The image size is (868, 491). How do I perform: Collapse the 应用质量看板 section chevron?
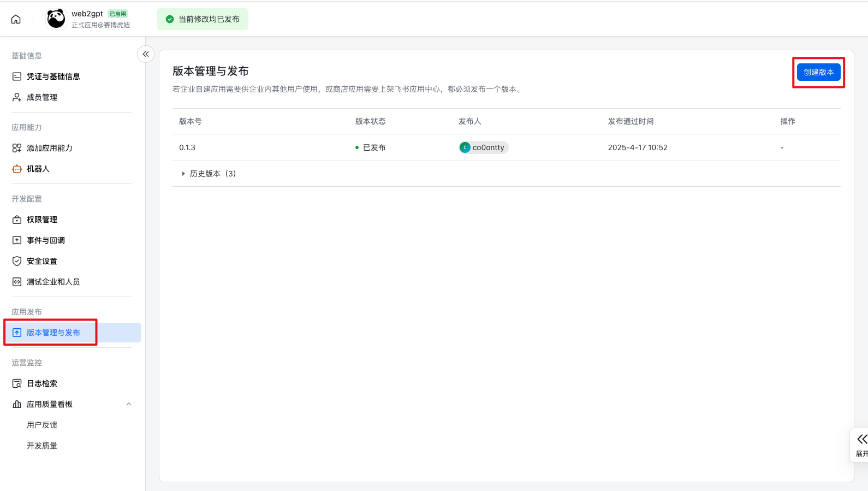[129, 404]
